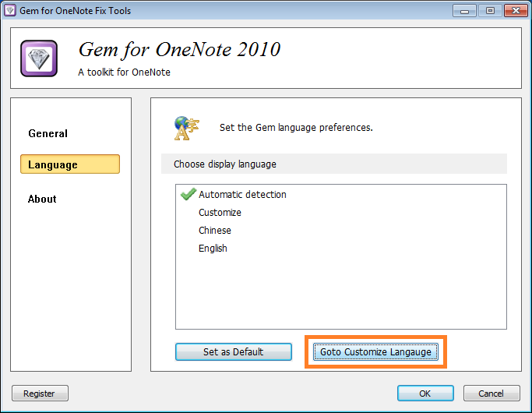The height and width of the screenshot is (413, 532).
Task: Click the title bar Gem app icon
Action: [10, 11]
